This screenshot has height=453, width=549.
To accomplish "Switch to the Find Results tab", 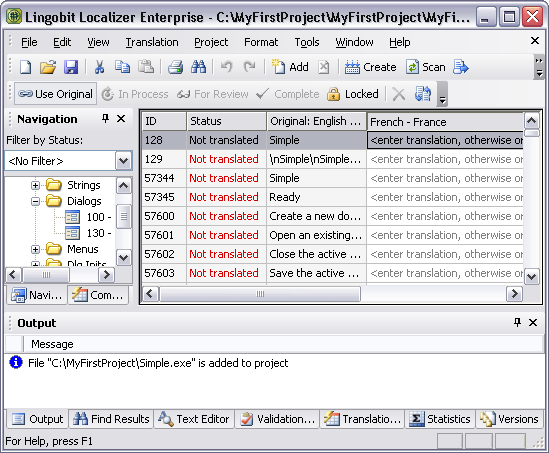I will (111, 419).
